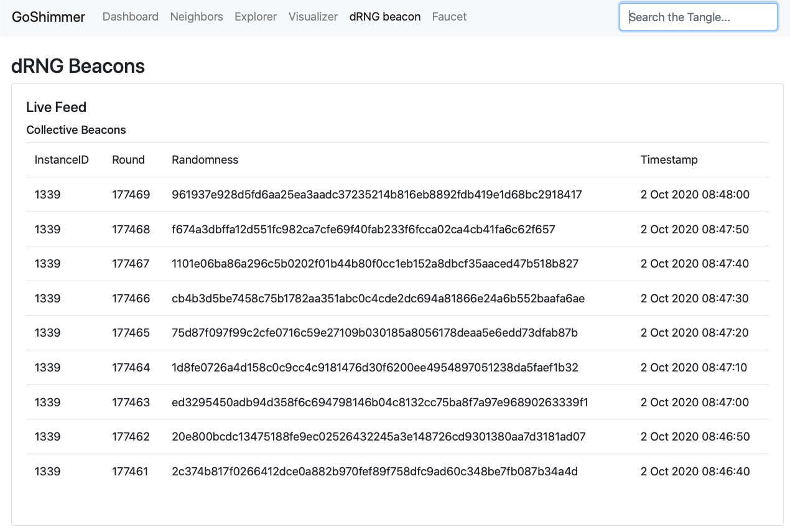Select round number 177467
Image resolution: width=790 pixels, height=532 pixels.
(x=131, y=264)
